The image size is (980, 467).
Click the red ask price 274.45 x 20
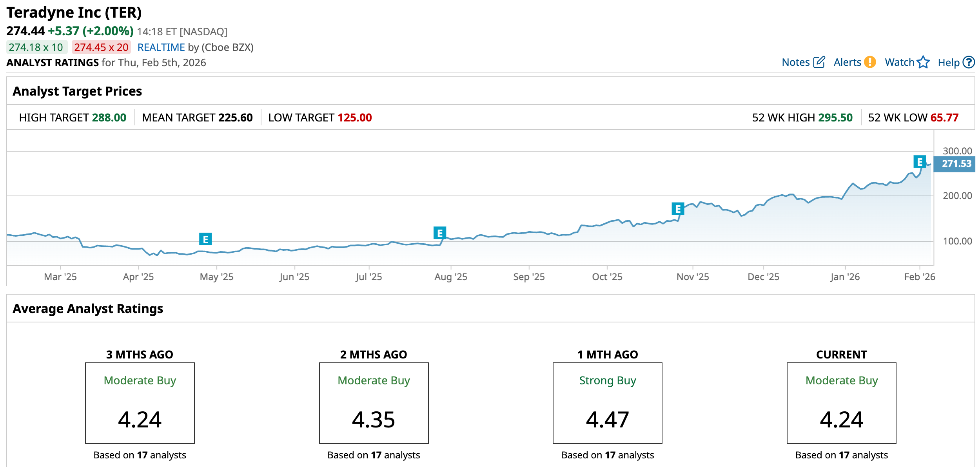click(x=101, y=47)
